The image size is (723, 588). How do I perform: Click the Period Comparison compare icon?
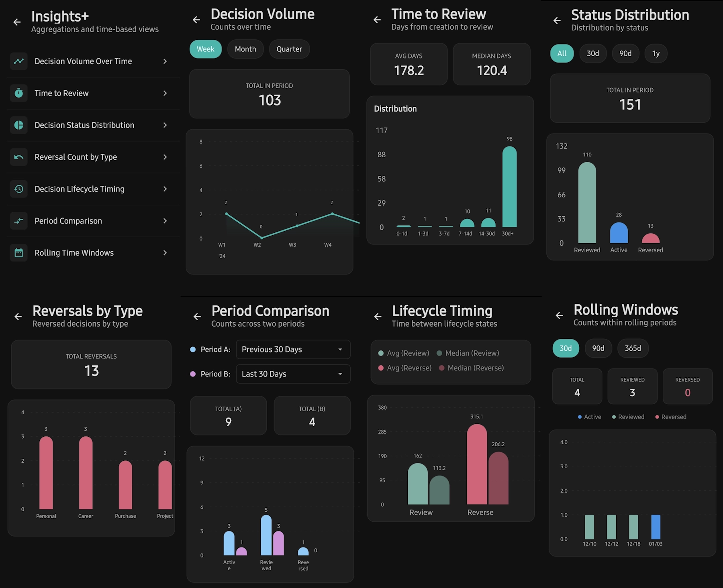pyautogui.click(x=18, y=221)
